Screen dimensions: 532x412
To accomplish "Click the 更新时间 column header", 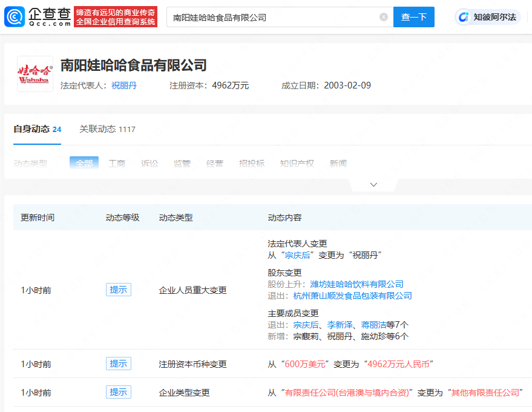I will click(38, 218).
